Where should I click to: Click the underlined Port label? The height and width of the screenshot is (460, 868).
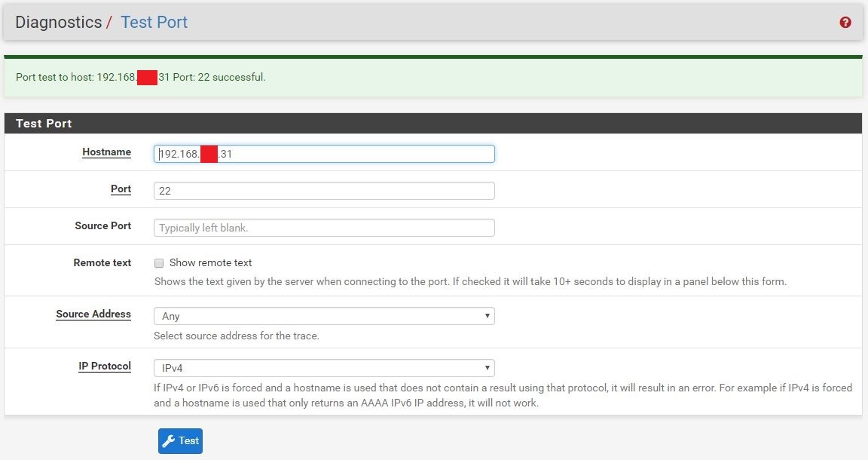121,189
